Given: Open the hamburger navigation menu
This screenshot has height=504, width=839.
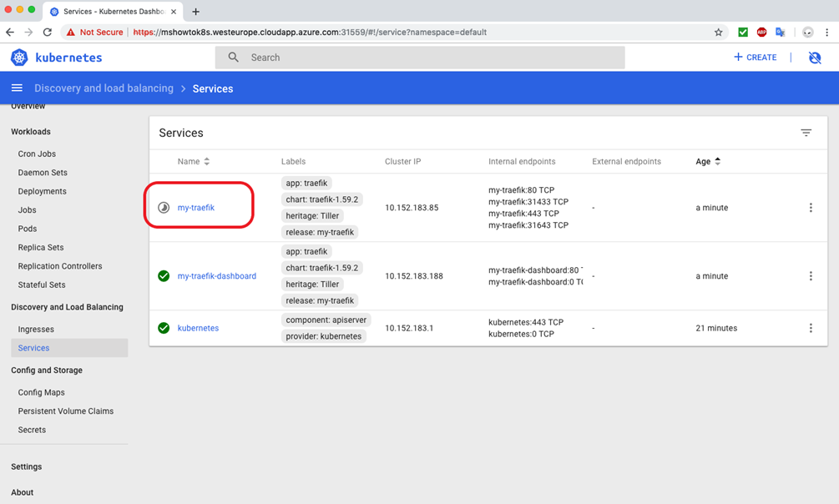Looking at the screenshot, I should (18, 88).
